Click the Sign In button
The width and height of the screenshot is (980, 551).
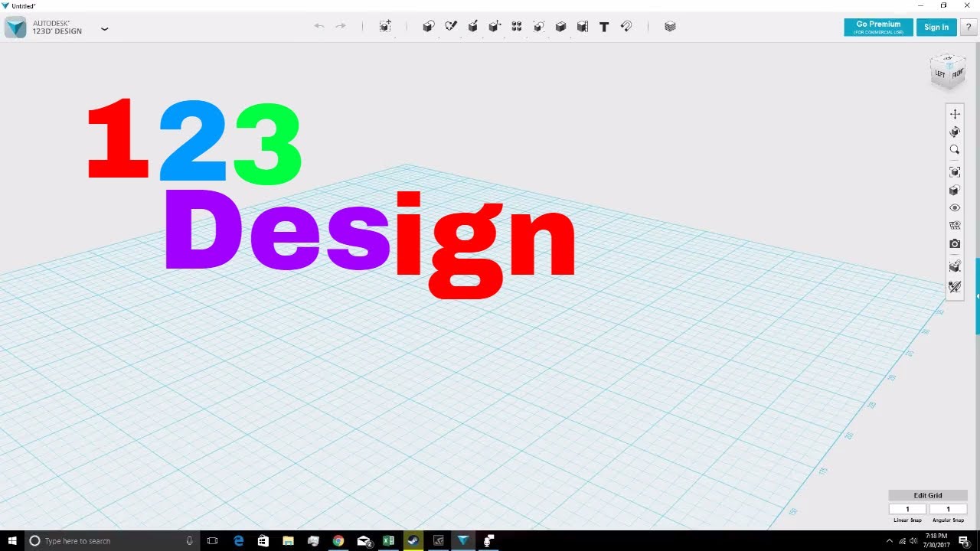[x=936, y=27]
